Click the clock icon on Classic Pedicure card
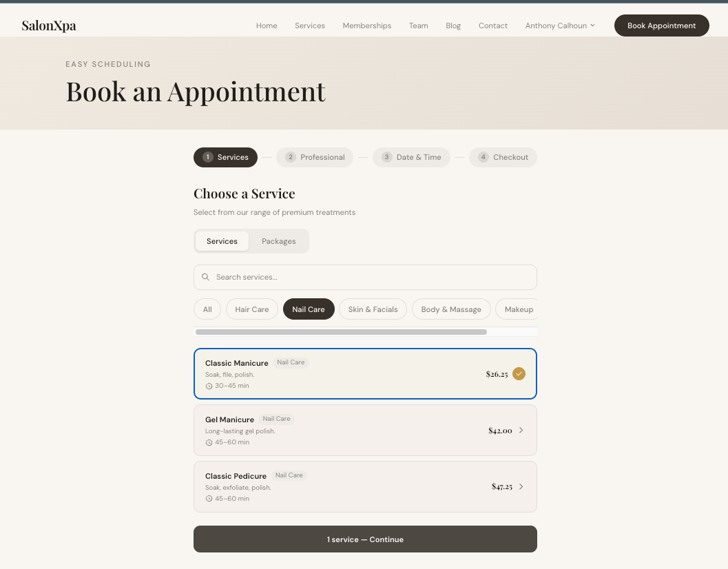This screenshot has height=569, width=728. pyautogui.click(x=209, y=498)
